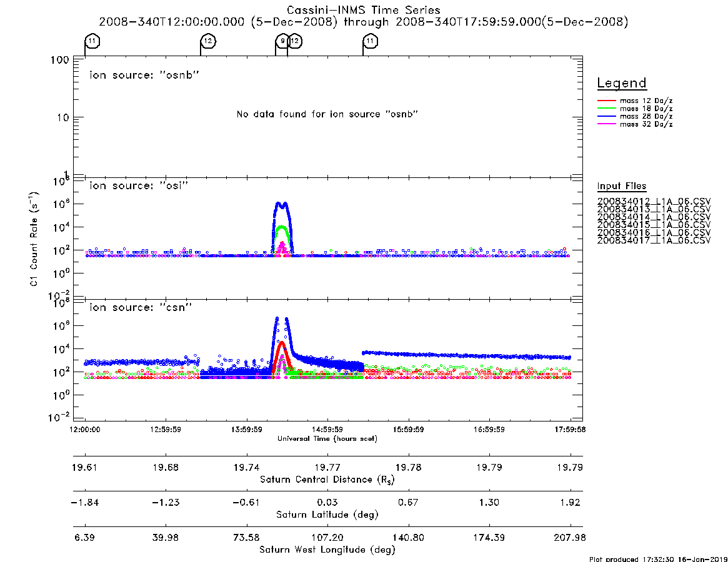Click the 39.98 longitude value
Screen dimensions: 728x562
(x=166, y=538)
